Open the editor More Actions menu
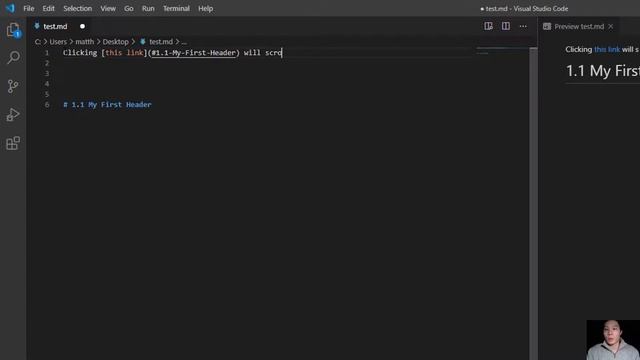The width and height of the screenshot is (640, 360). pyautogui.click(x=523, y=26)
